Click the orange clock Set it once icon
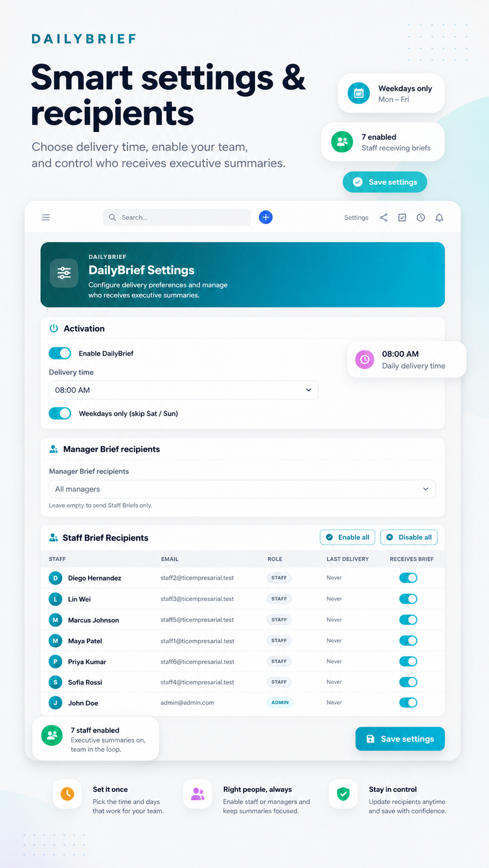 pos(68,794)
